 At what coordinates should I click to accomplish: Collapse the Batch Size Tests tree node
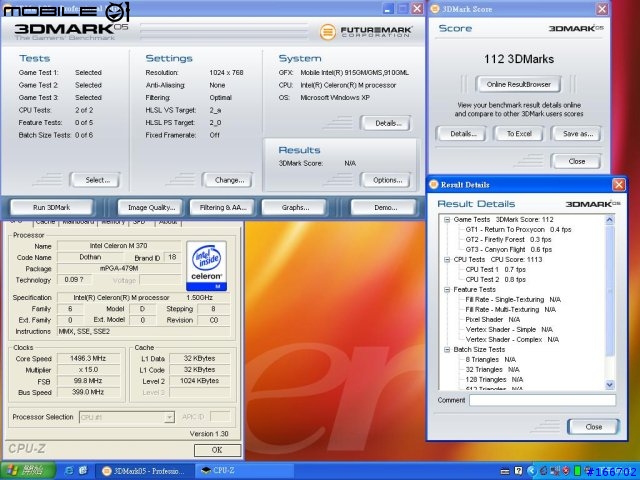(447, 350)
